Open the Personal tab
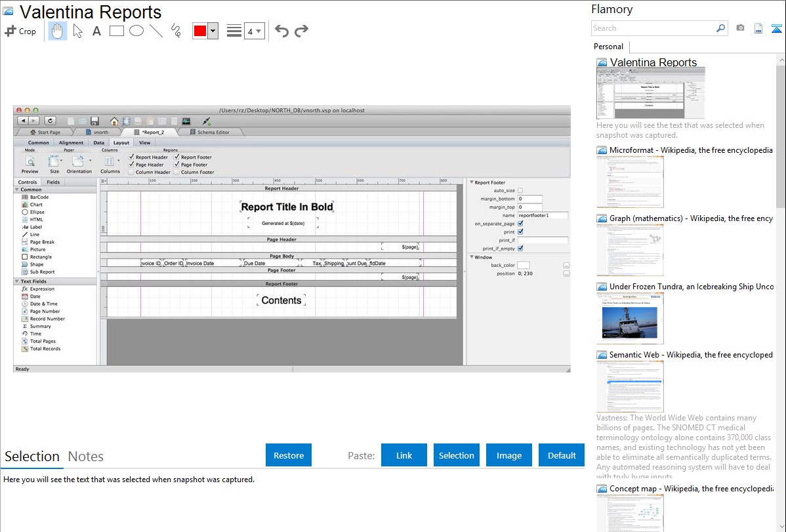This screenshot has height=532, width=786. tap(608, 47)
